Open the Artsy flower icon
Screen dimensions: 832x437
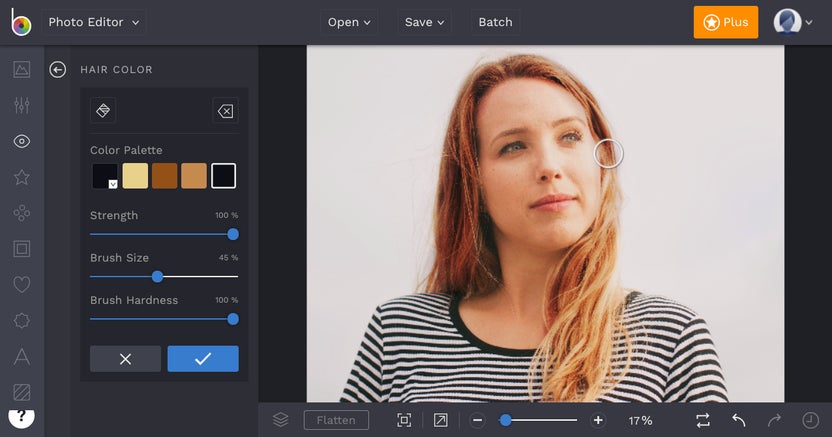coord(22,213)
